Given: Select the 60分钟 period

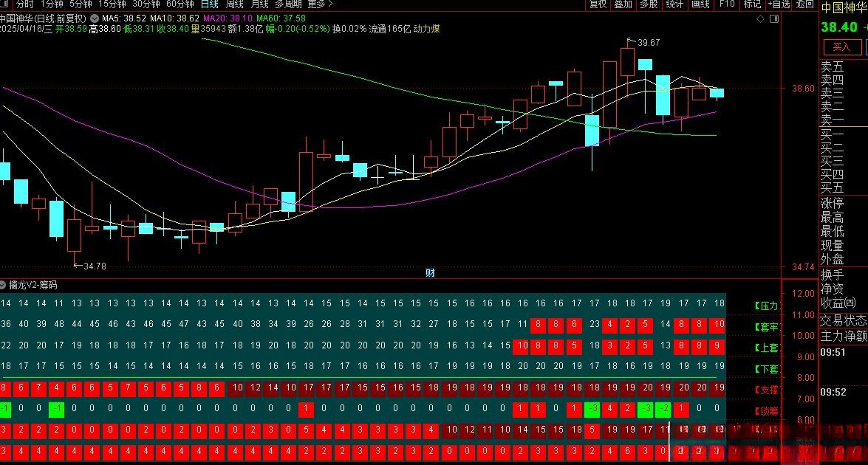Looking at the screenshot, I should [180, 4].
